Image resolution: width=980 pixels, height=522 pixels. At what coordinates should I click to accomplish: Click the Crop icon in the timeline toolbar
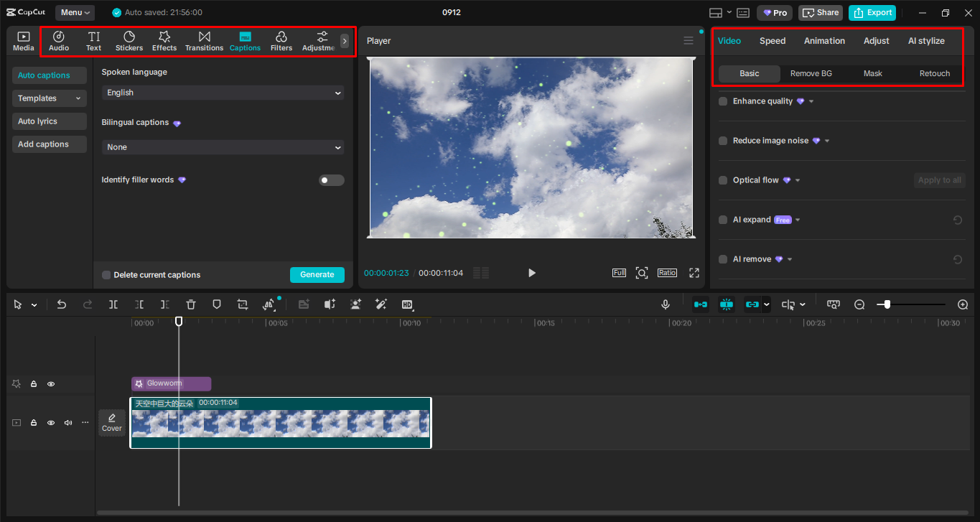pyautogui.click(x=242, y=304)
